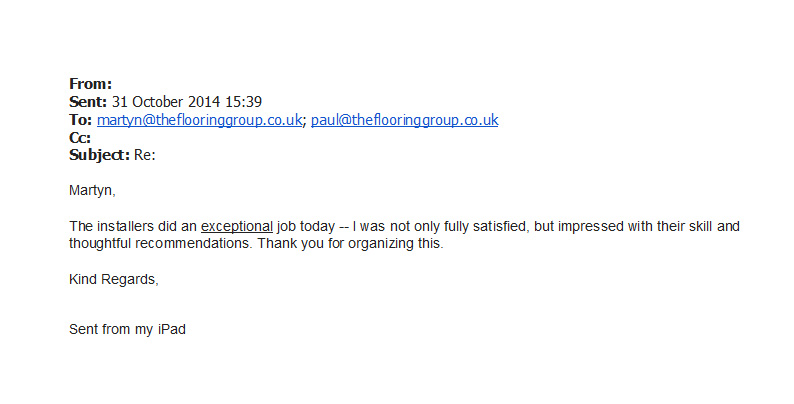Click the semicolon between the recipient addresses

(x=306, y=121)
